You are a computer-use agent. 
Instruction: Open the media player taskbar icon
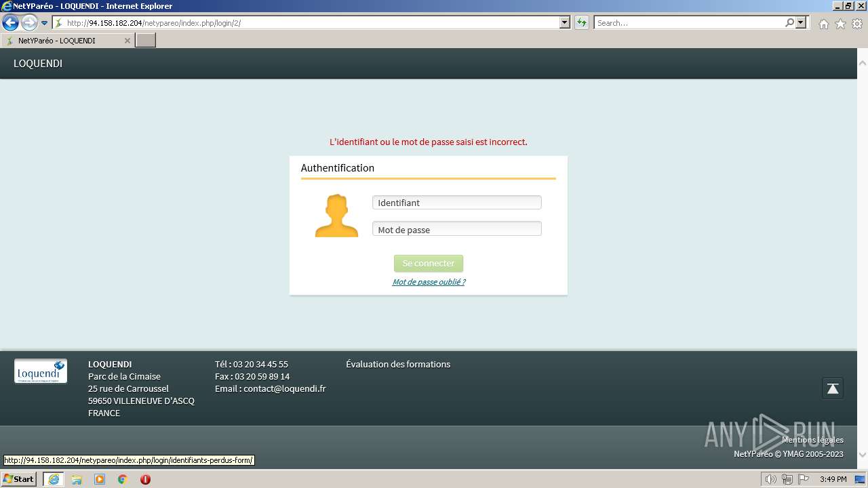pos(100,479)
